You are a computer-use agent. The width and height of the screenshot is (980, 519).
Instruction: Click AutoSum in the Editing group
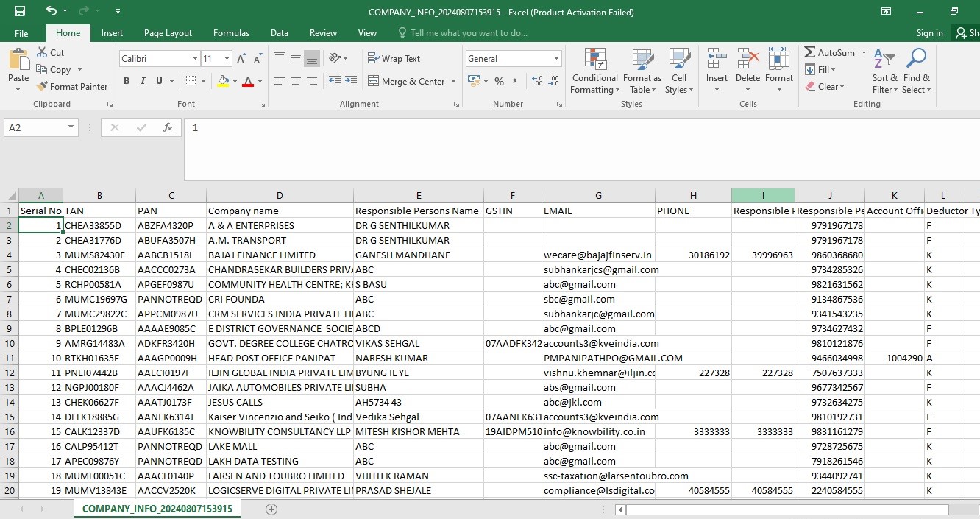pos(830,53)
